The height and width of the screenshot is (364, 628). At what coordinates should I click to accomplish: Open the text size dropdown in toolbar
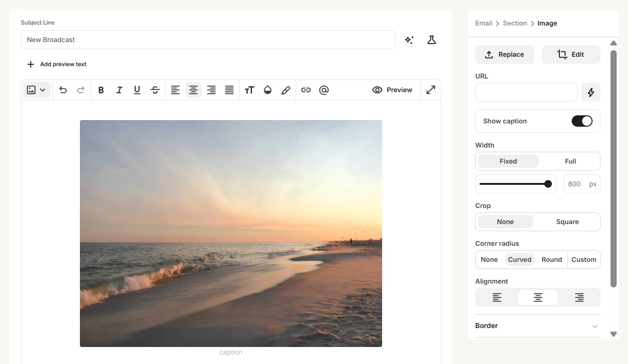[x=249, y=90]
